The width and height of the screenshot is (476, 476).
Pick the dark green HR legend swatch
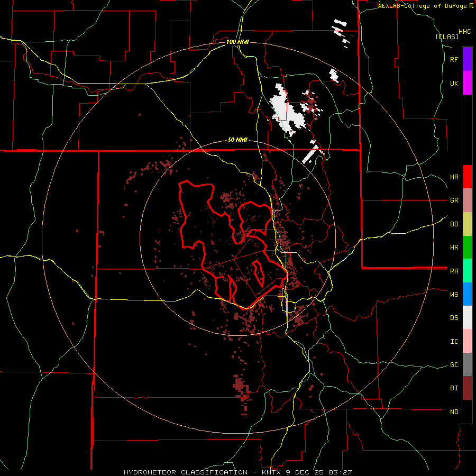467,248
